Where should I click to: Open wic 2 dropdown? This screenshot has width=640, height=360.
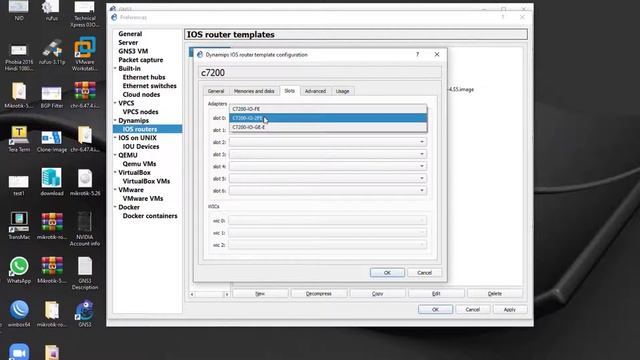coord(328,245)
